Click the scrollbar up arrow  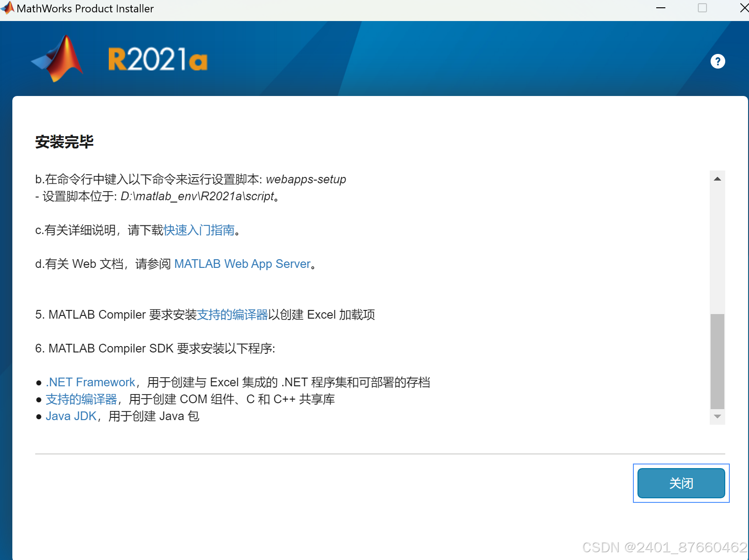coord(717,178)
